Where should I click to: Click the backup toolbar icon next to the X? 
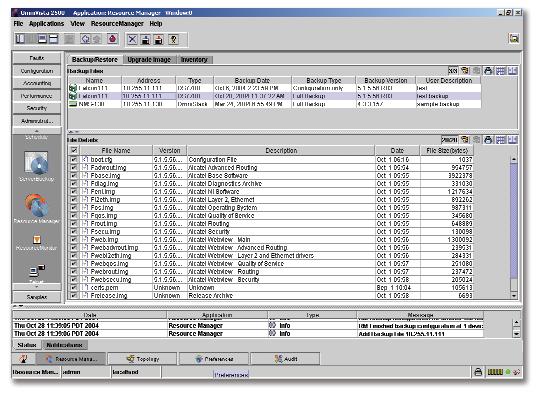[146, 39]
